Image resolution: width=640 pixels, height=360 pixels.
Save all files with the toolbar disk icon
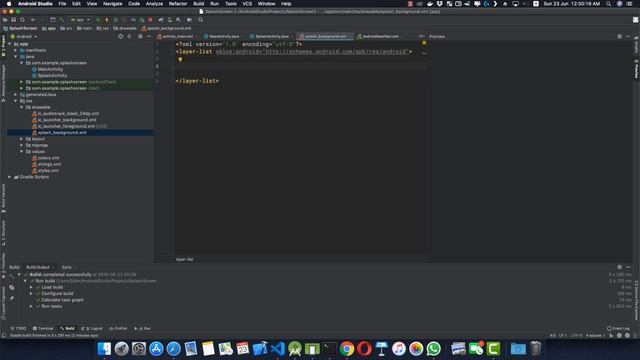pyautogui.click(x=13, y=20)
